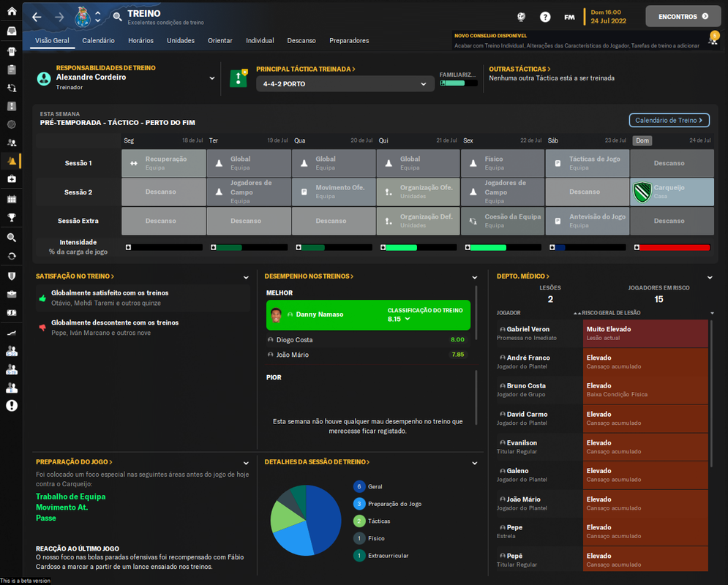This screenshot has width=728, height=585.
Task: Open the Home icon in the sidebar
Action: click(12, 11)
